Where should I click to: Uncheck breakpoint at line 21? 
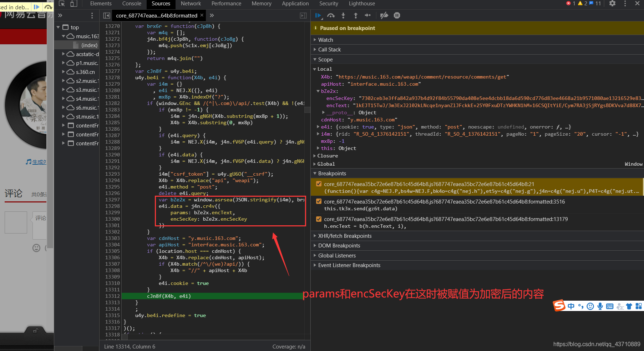[x=319, y=184]
